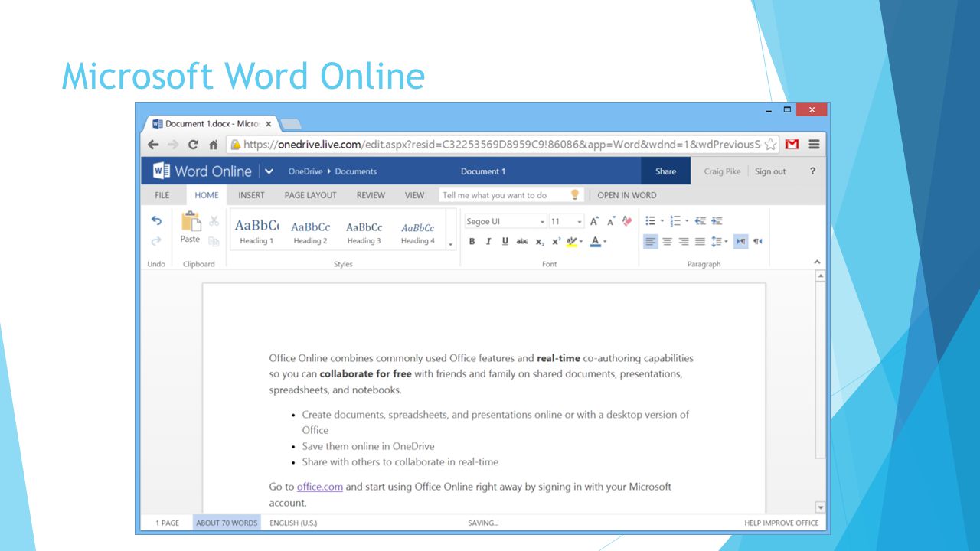Open the Numbering dropdown arrow
This screenshot has height=551, width=980.
687,221
